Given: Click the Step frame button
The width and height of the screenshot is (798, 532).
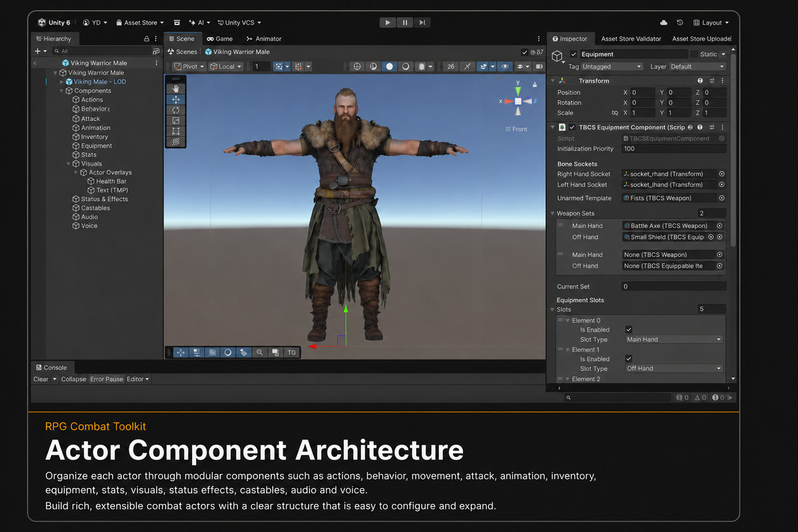Looking at the screenshot, I should pyautogui.click(x=422, y=23).
